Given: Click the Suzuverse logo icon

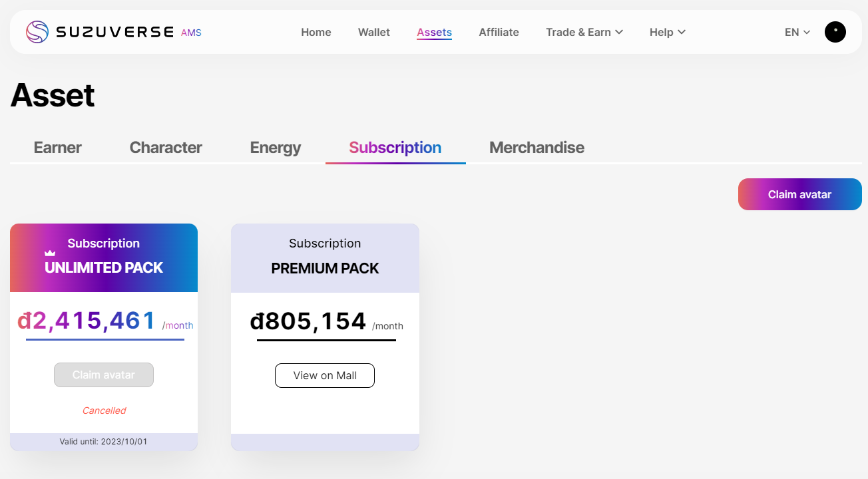Looking at the screenshot, I should click(x=37, y=32).
